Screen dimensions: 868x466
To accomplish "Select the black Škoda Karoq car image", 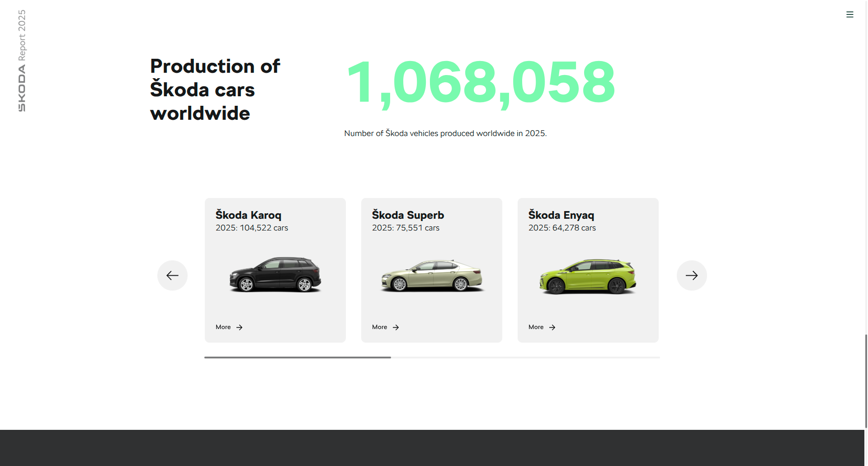I will click(x=275, y=275).
